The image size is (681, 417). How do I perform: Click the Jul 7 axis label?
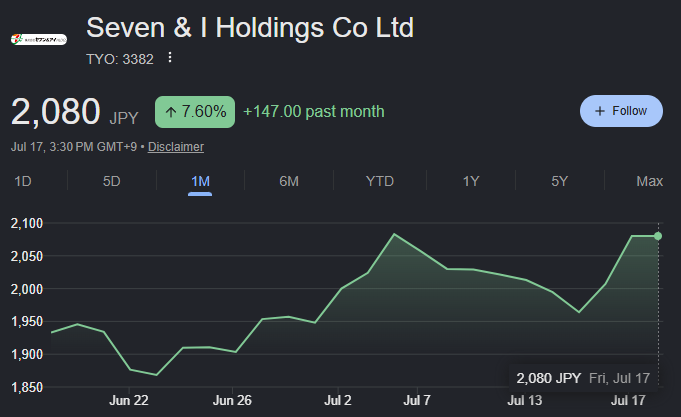417,400
